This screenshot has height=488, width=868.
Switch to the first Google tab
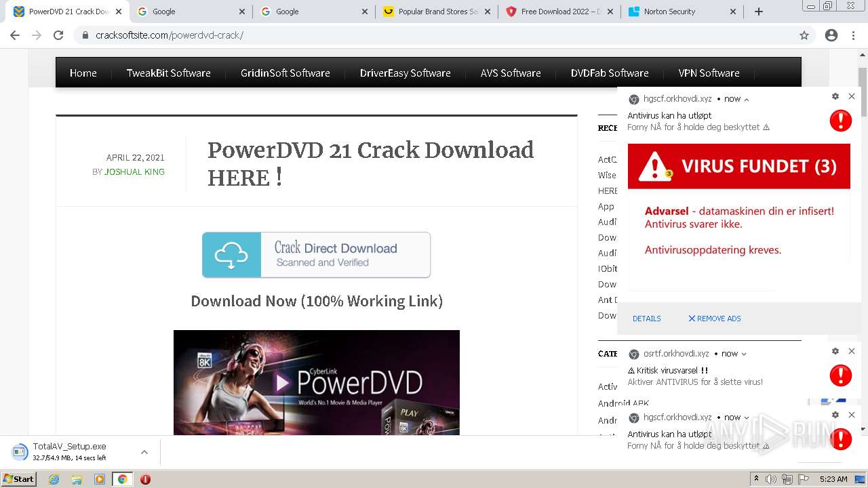[190, 12]
